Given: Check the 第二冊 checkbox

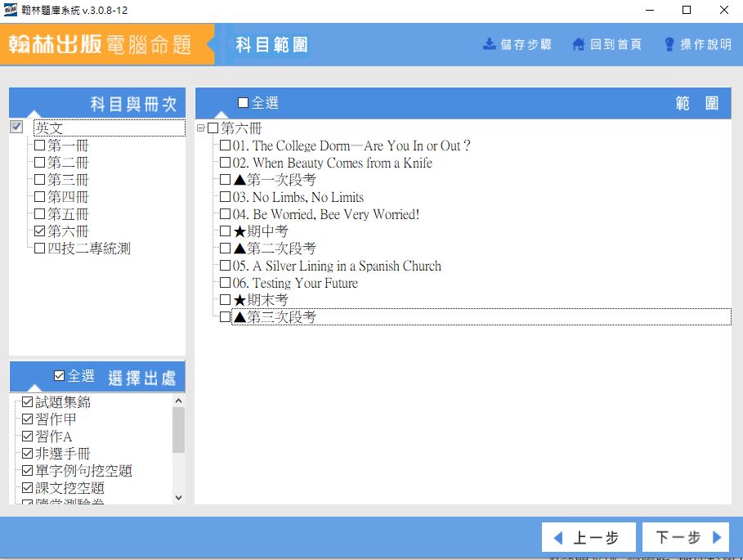Looking at the screenshot, I should click(40, 162).
